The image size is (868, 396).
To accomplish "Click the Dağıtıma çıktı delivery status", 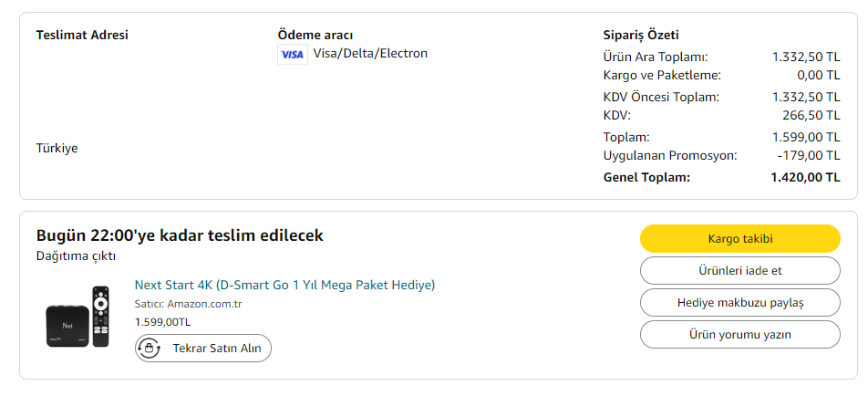I will click(76, 256).
